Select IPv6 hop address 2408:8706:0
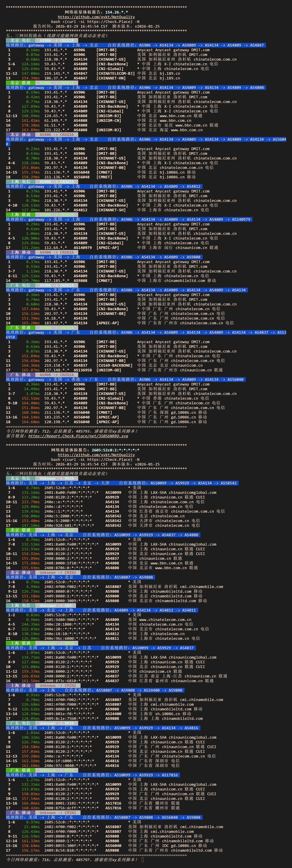 [68, 568]
